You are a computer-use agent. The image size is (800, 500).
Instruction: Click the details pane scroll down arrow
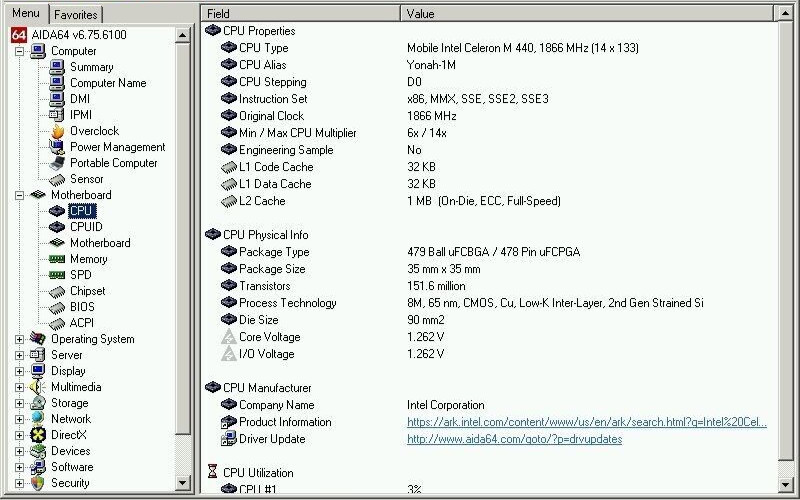[x=785, y=484]
